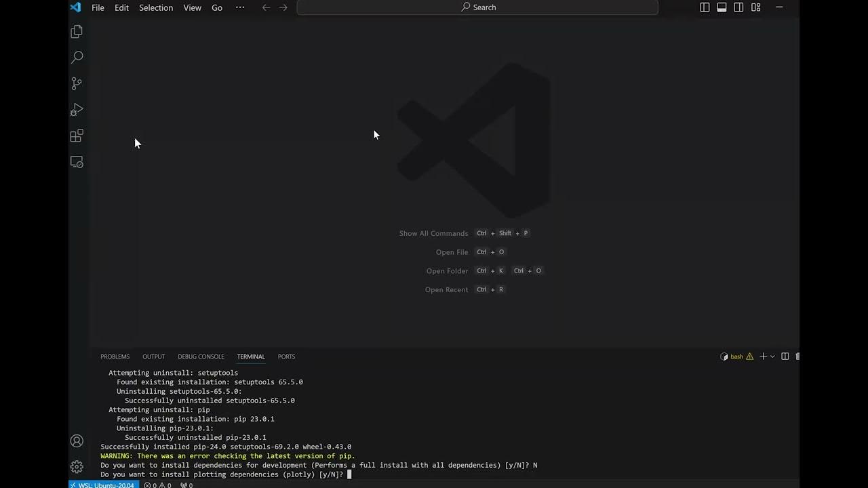This screenshot has width=868, height=488.
Task: Click the development dependencies prompt line
Action: pos(319,466)
